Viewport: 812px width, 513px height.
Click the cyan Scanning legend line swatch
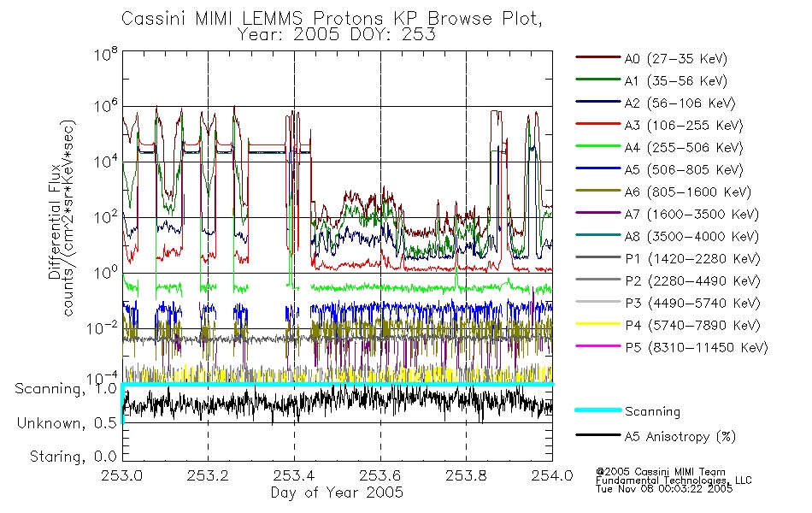point(598,410)
